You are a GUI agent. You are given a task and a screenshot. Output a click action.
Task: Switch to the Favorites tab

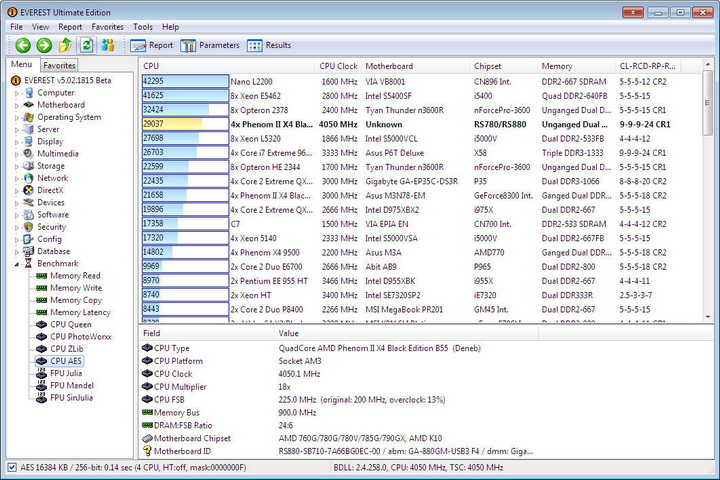(x=59, y=65)
